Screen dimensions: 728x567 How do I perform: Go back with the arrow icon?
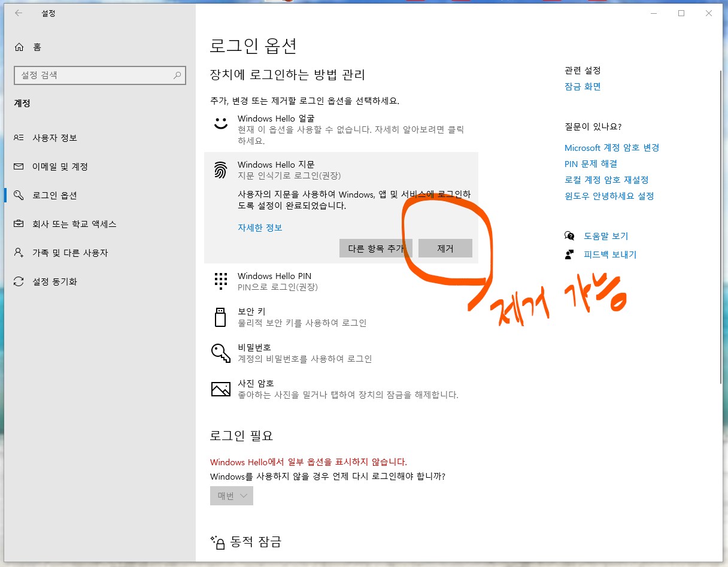point(19,13)
